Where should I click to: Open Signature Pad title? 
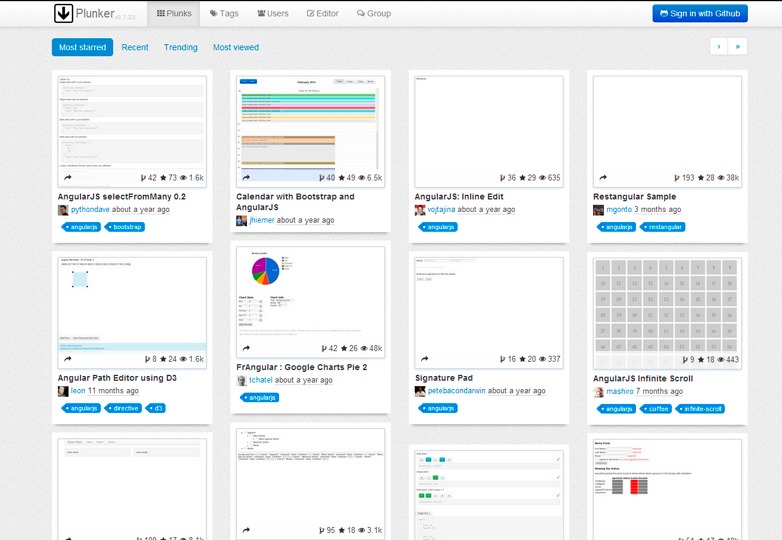[x=444, y=378]
